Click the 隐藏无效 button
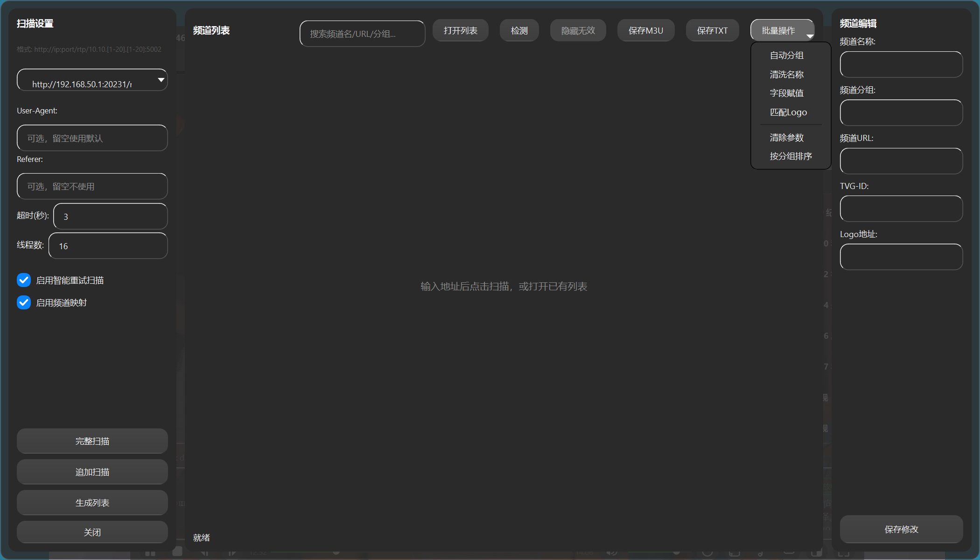980x560 pixels. point(578,31)
